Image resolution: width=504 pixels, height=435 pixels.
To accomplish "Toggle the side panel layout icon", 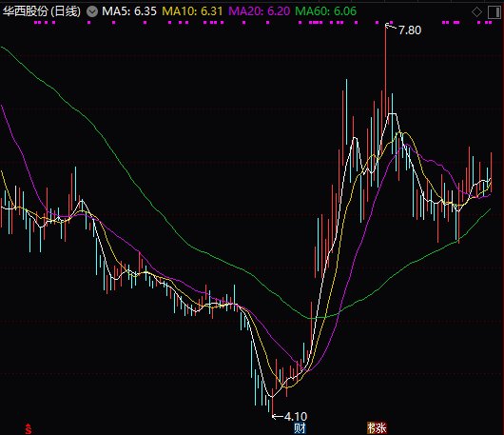I will [494, 12].
